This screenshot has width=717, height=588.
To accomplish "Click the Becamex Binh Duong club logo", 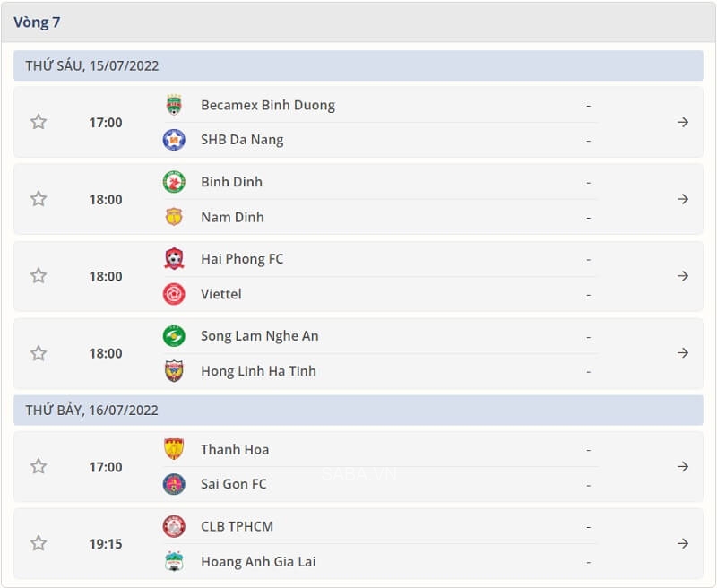I will tap(176, 105).
